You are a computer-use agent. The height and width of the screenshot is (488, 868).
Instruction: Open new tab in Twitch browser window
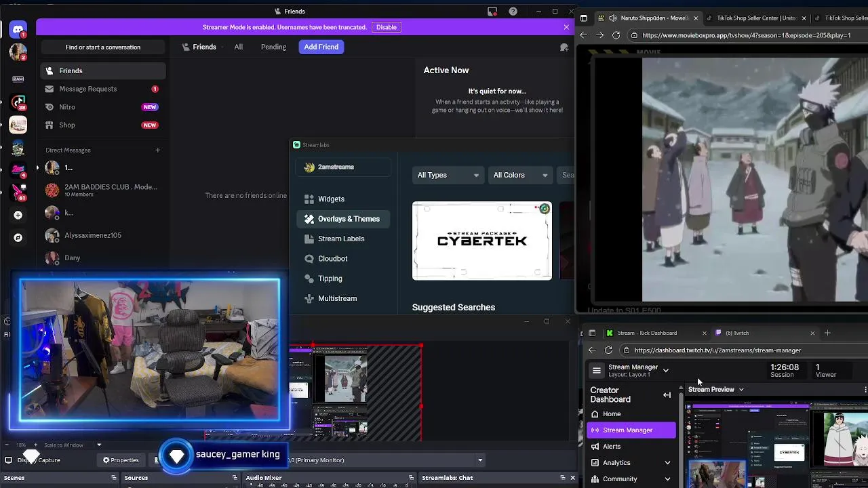pyautogui.click(x=827, y=333)
